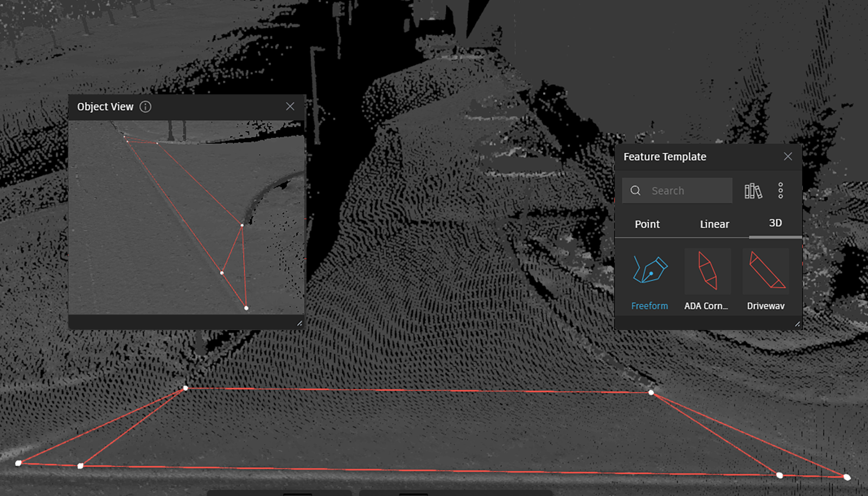
Task: Pick the Driveway template icon
Action: tap(765, 270)
